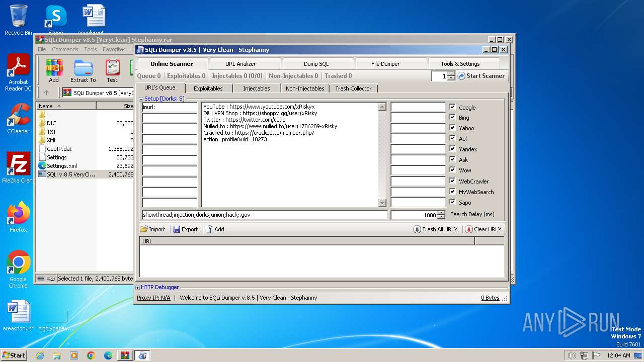
Task: Collapse Setup Dorks section
Action: 141,99
